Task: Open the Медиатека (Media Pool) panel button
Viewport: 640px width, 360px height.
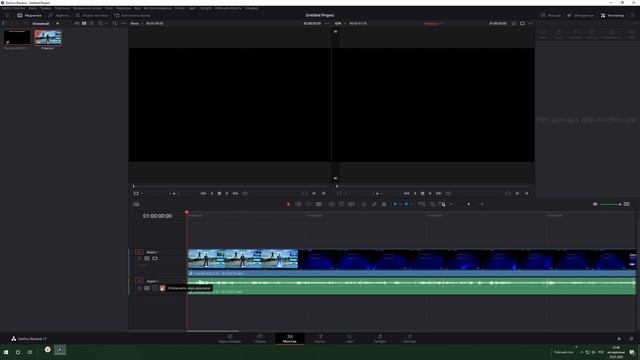Action: click(29, 16)
